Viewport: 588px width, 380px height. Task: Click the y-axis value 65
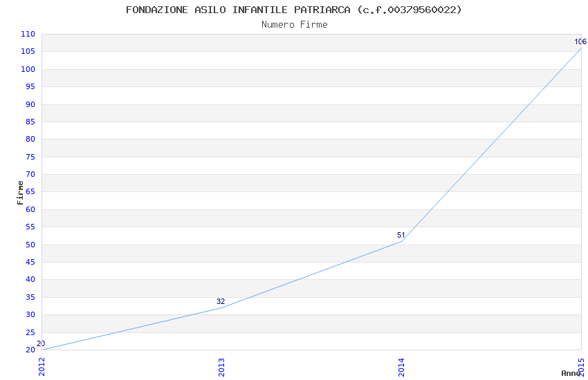pyautogui.click(x=30, y=192)
